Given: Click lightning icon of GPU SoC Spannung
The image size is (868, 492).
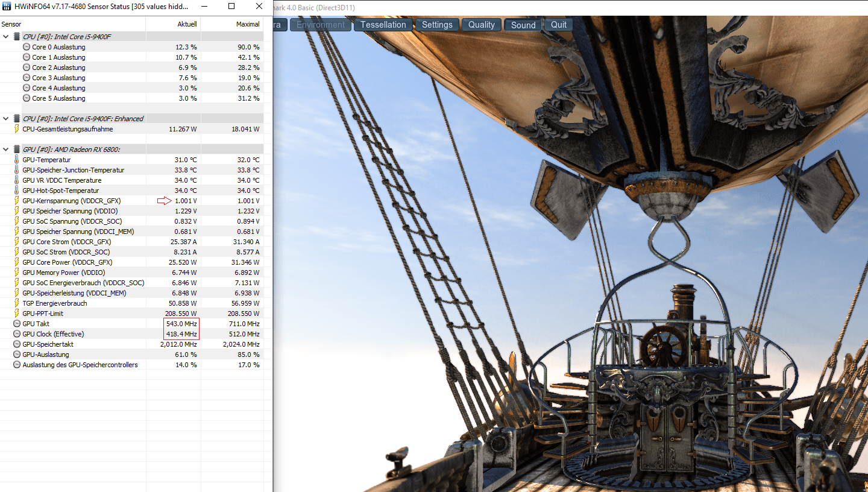Looking at the screenshot, I should click(x=17, y=221).
